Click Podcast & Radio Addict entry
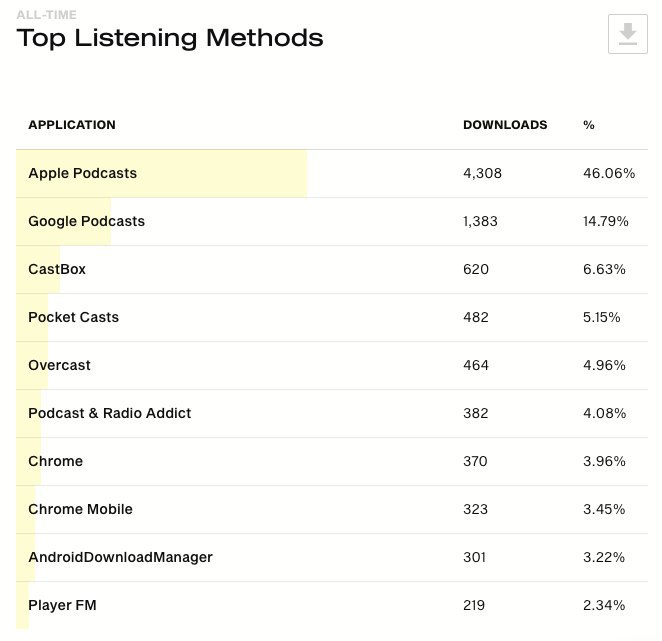This screenshot has height=641, width=662. (x=110, y=413)
